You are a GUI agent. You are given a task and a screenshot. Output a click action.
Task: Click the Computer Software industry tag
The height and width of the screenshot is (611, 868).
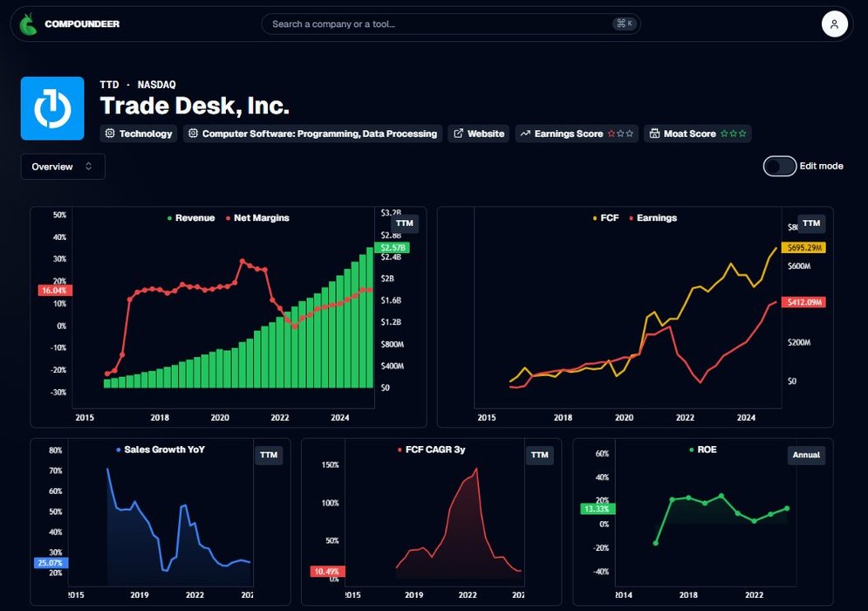[x=312, y=134]
